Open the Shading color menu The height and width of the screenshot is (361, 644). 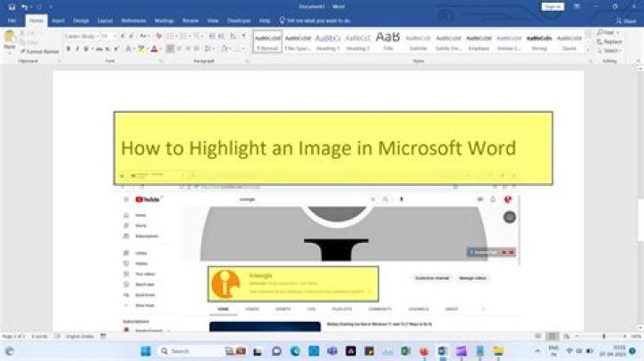point(225,49)
